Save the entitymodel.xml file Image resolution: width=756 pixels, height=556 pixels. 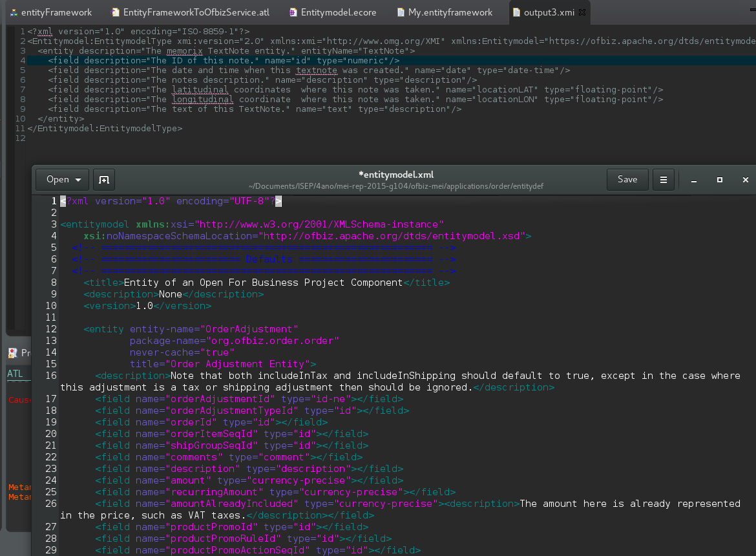pos(627,180)
